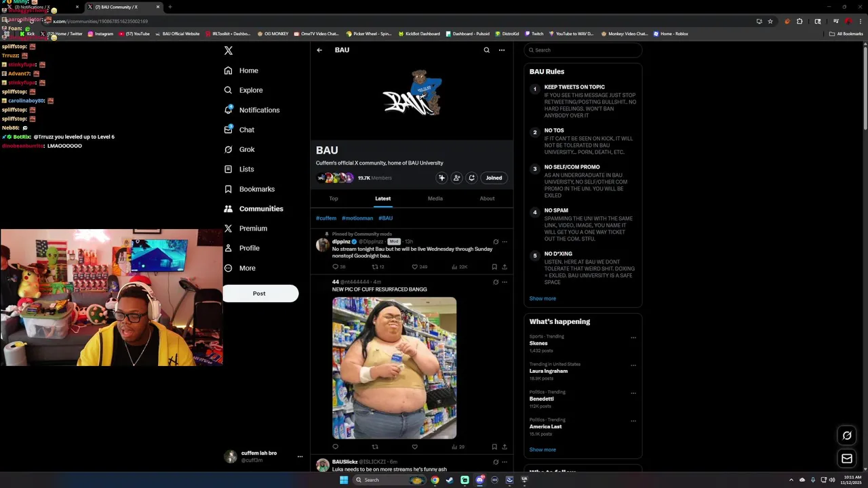Screen dimensions: 868x488
Task: Open floating Grok button
Action: (847, 435)
